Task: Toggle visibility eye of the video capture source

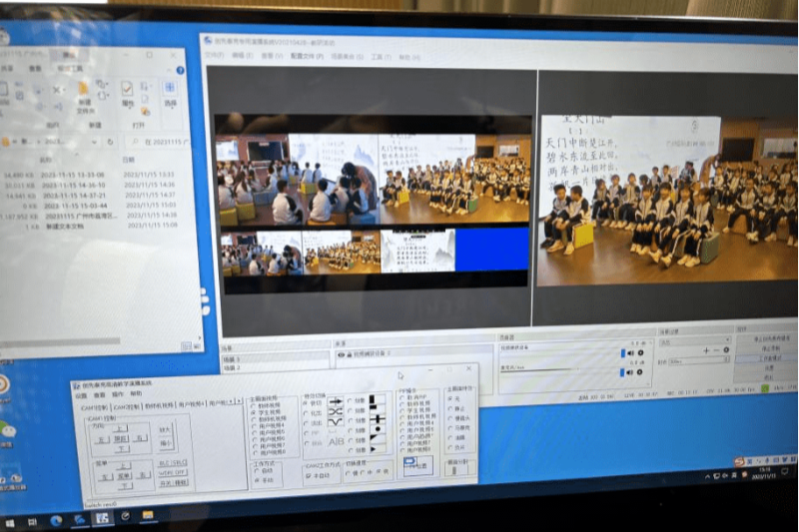Action: tap(342, 353)
